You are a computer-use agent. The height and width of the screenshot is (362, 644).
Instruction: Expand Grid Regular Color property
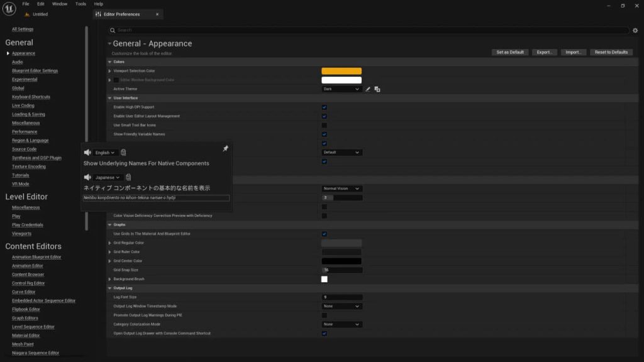(x=109, y=243)
